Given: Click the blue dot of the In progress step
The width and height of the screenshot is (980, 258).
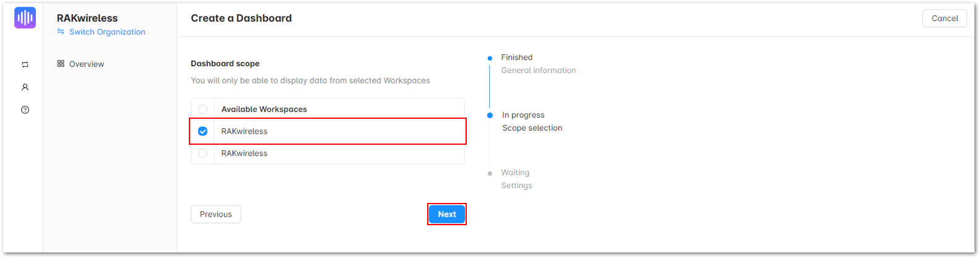Looking at the screenshot, I should pos(490,116).
